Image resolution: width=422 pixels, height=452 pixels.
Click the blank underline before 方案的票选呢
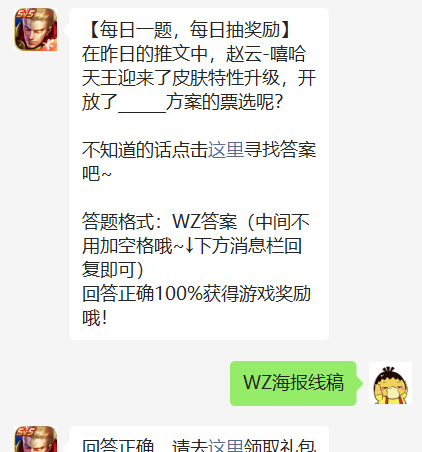(142, 103)
